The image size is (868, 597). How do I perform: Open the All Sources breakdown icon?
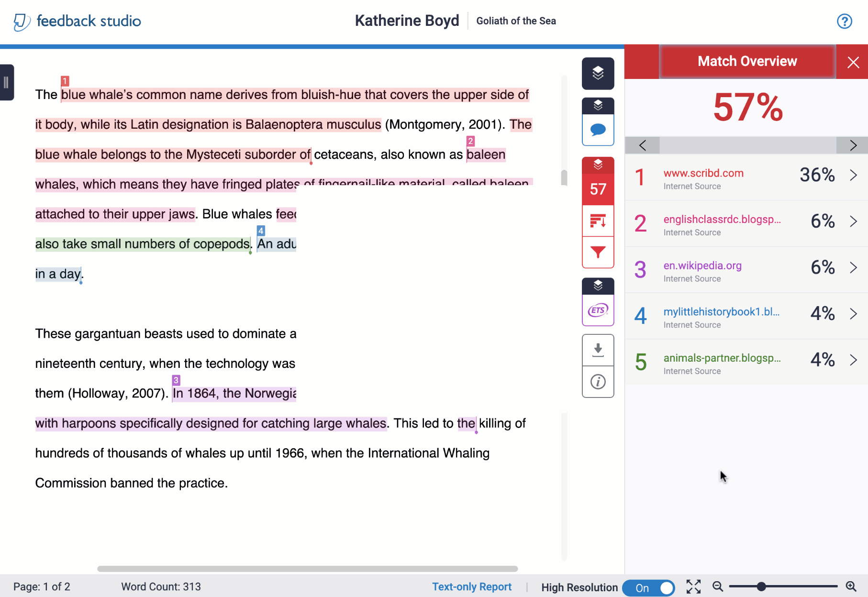(x=598, y=221)
